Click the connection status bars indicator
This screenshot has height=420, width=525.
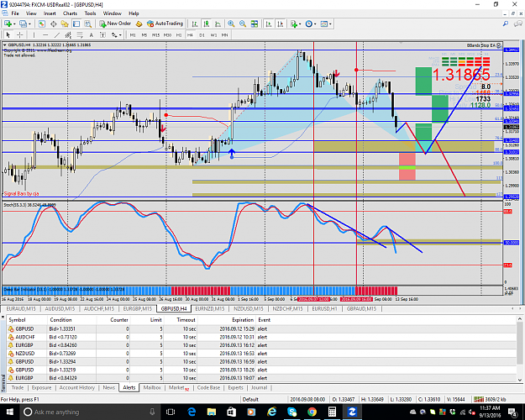coord(479,399)
